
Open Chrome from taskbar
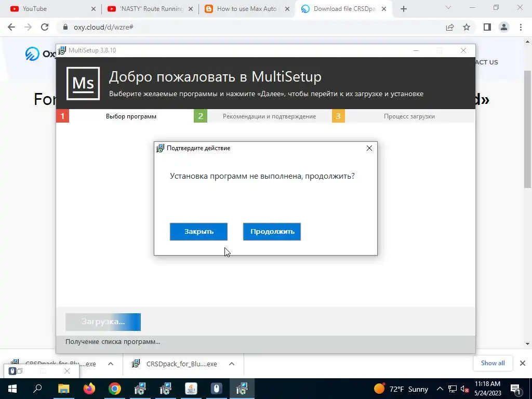(115, 389)
